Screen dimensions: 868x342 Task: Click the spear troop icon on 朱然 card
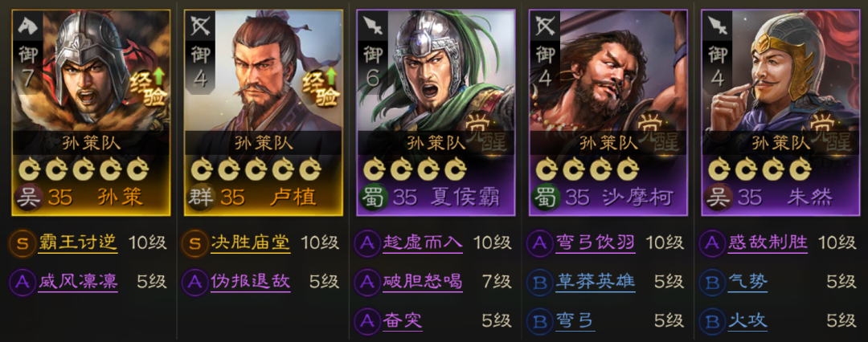pyautogui.click(x=718, y=26)
